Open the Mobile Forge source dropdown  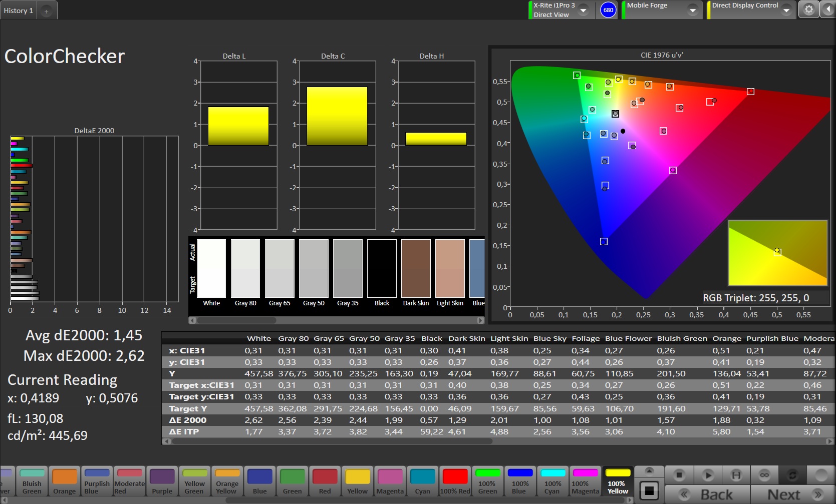point(693,10)
